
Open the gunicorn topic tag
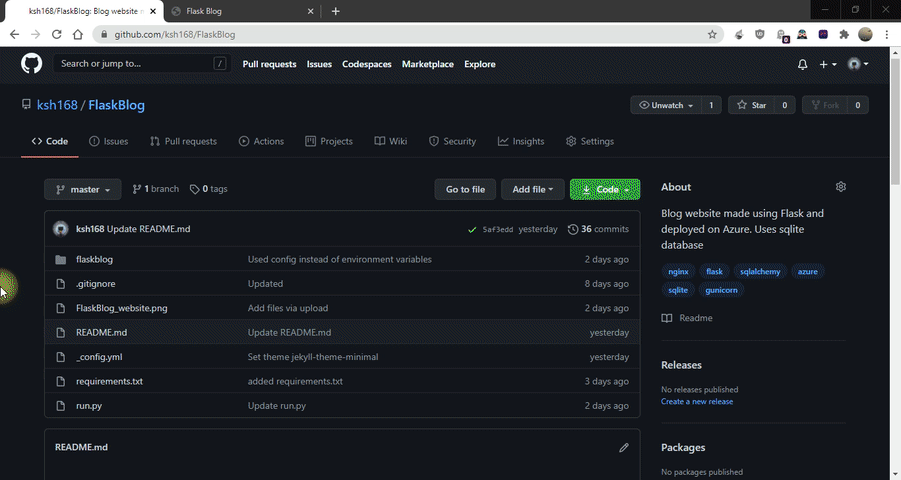(x=721, y=290)
